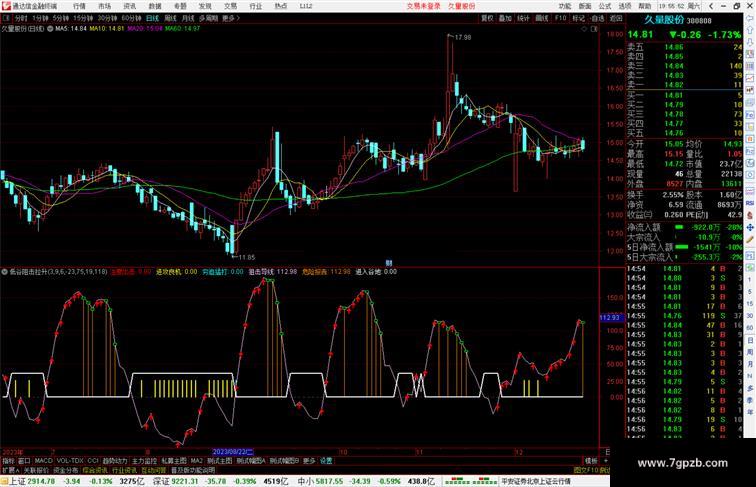Open the 资讯 menu
Image resolution: width=756 pixels, height=487 pixels.
click(x=130, y=6)
